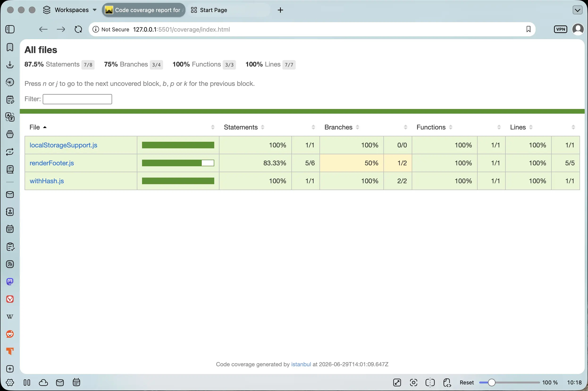
Task: Click the 50% branches cell for renderFooter.js
Action: (352, 163)
